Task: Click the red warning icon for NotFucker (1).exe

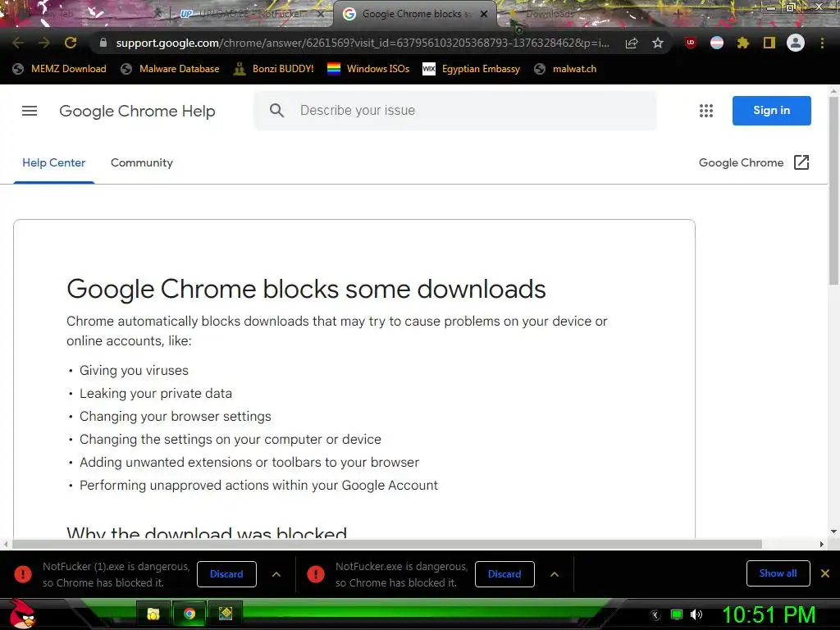Action: (23, 573)
